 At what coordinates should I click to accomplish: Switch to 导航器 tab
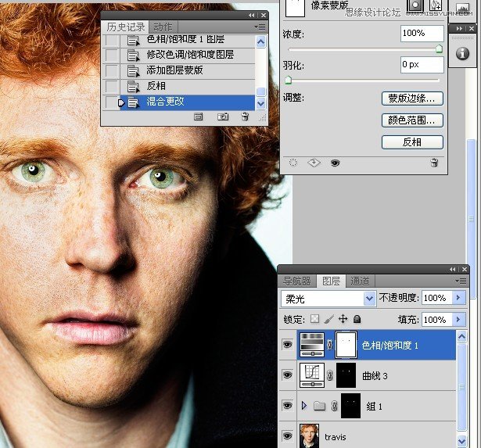[297, 281]
